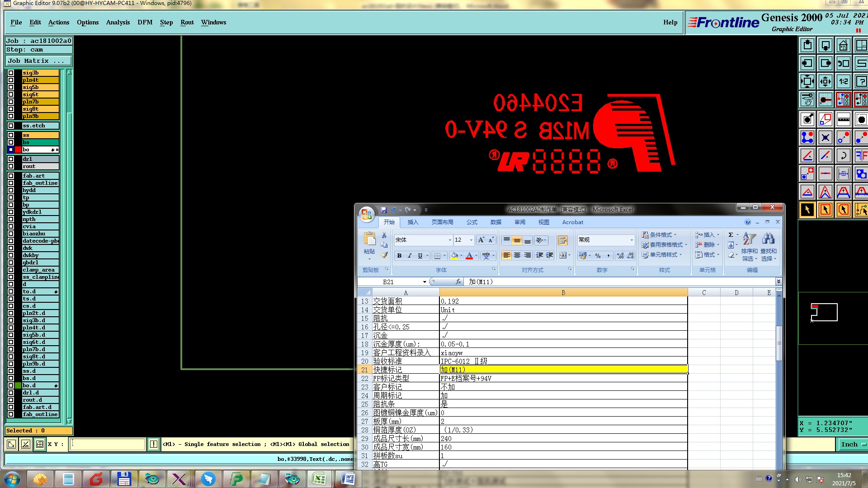868x488 pixels.
Task: Switch to the 页面布局 ribbon tab
Action: click(442, 222)
